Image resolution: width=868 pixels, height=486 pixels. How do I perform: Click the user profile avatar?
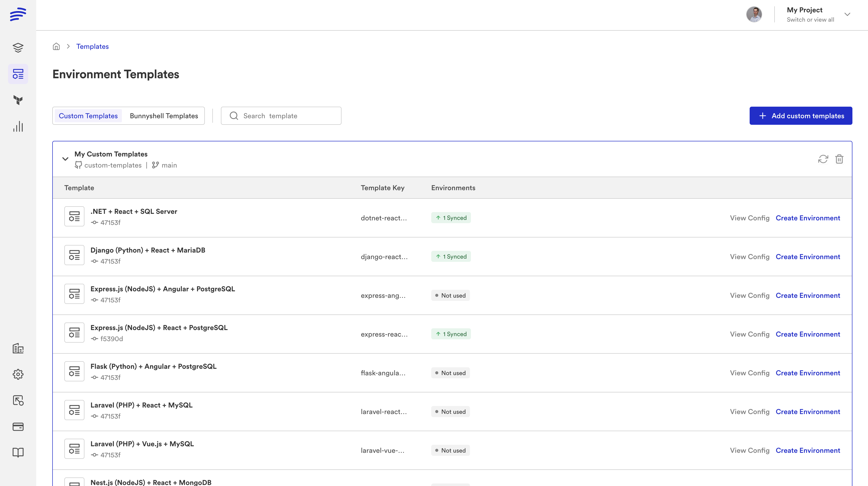(754, 14)
